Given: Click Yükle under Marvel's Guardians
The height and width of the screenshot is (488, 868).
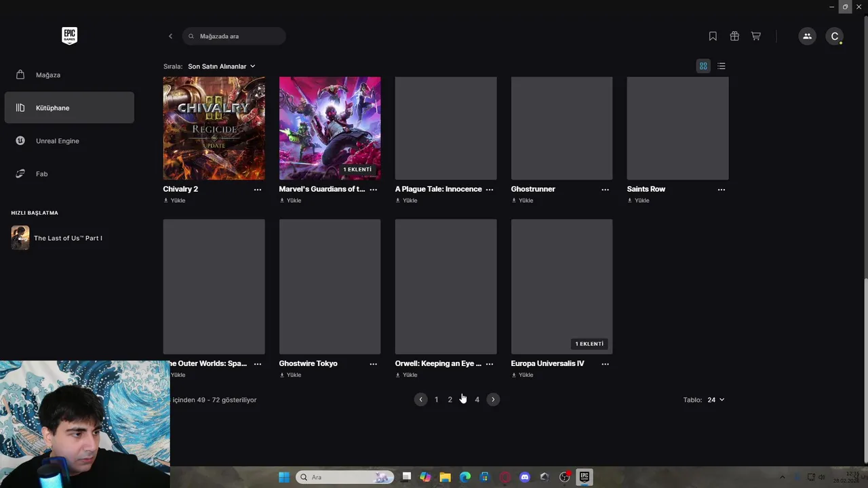Looking at the screenshot, I should [x=290, y=201].
